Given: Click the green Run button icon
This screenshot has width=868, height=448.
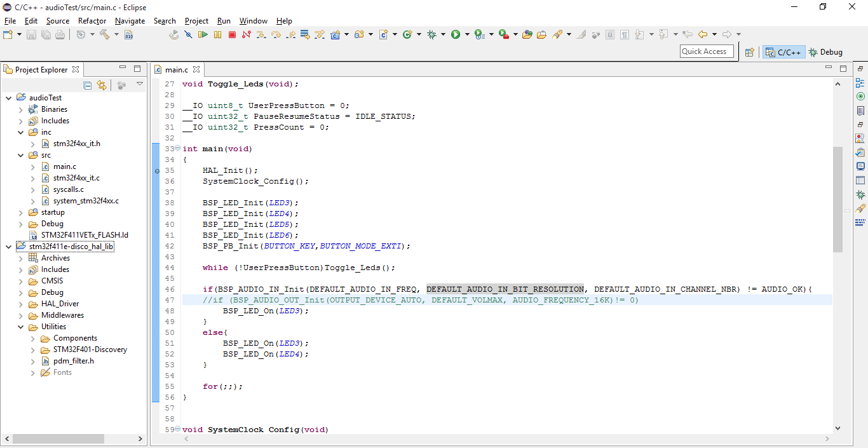Looking at the screenshot, I should click(456, 34).
